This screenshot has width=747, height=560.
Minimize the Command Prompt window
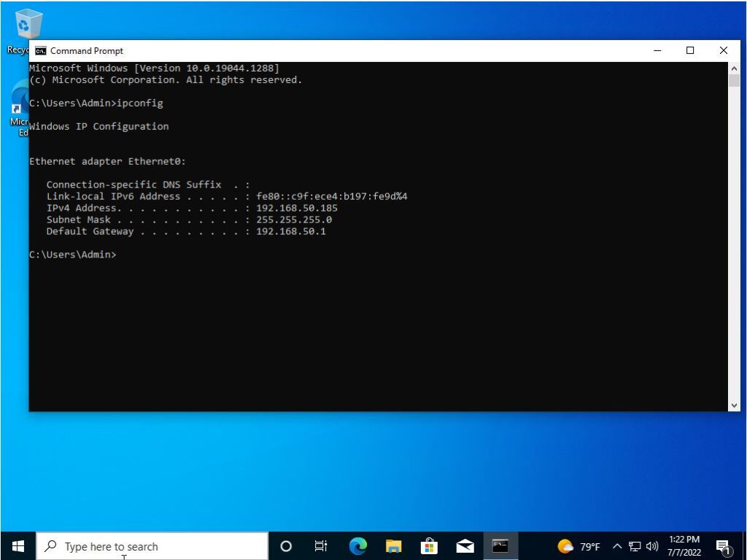point(657,50)
